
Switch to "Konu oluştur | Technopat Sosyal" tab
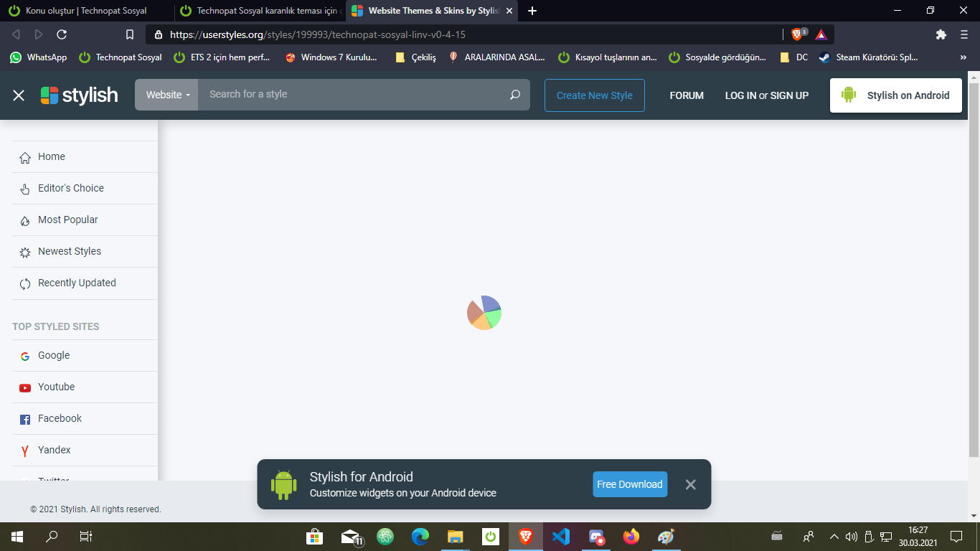pyautogui.click(x=86, y=11)
